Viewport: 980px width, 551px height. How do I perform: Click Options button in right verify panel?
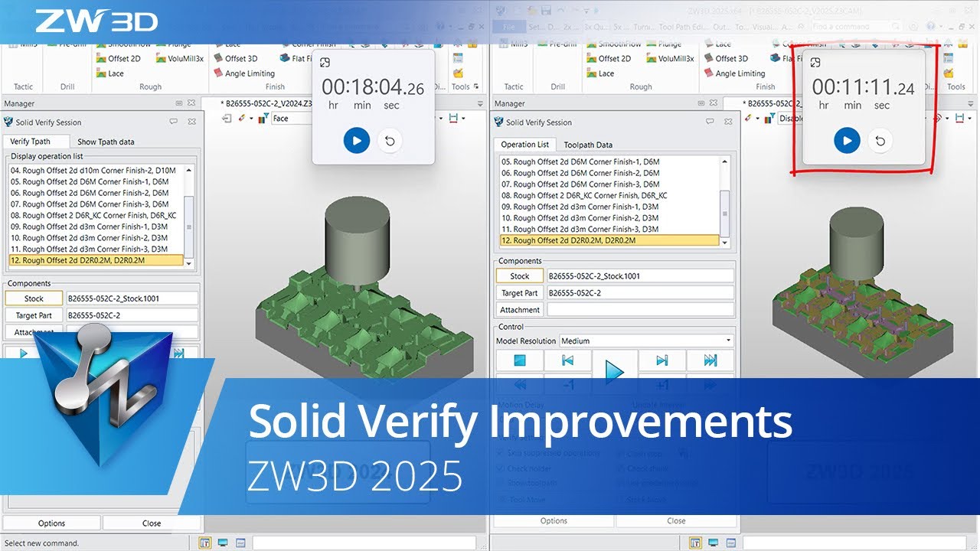point(554,521)
